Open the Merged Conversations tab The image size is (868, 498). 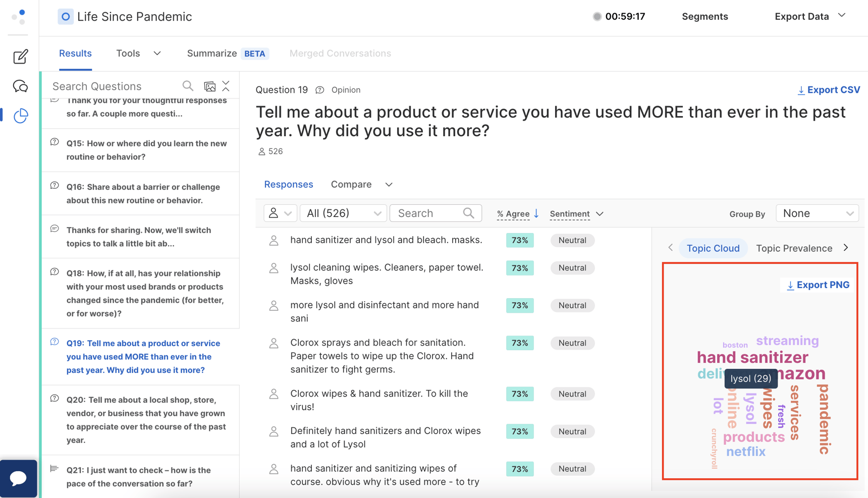pyautogui.click(x=340, y=53)
